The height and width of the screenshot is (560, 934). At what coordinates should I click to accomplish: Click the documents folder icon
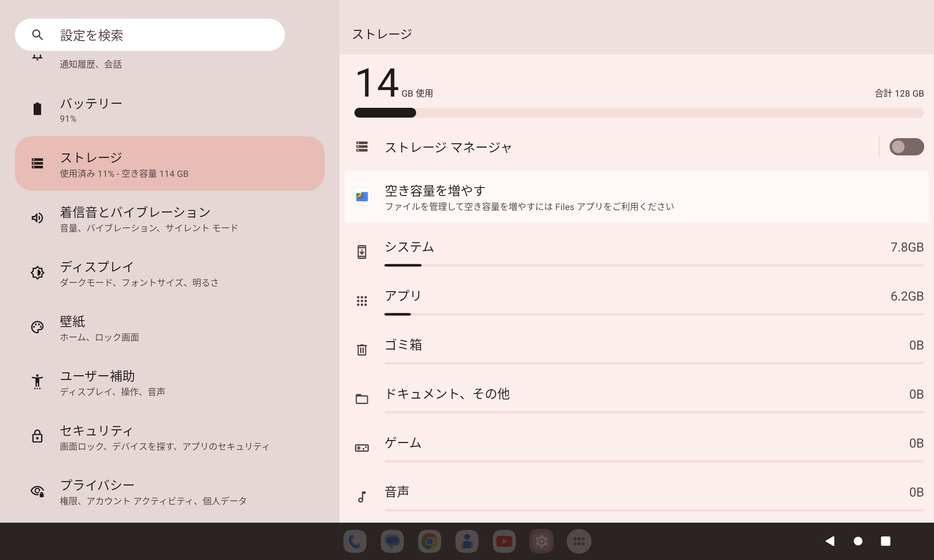tap(362, 399)
